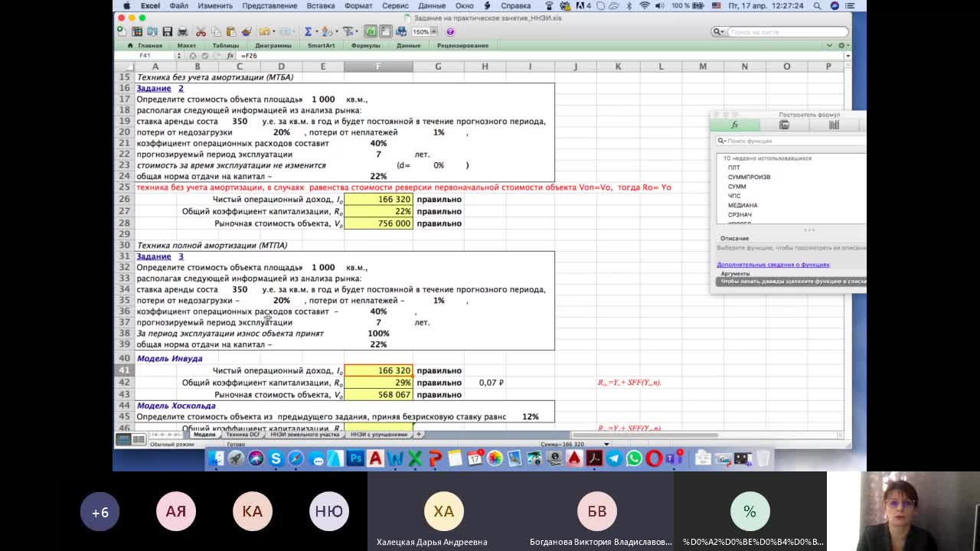Switch to the Рецензирование ribbon tab

coord(462,45)
